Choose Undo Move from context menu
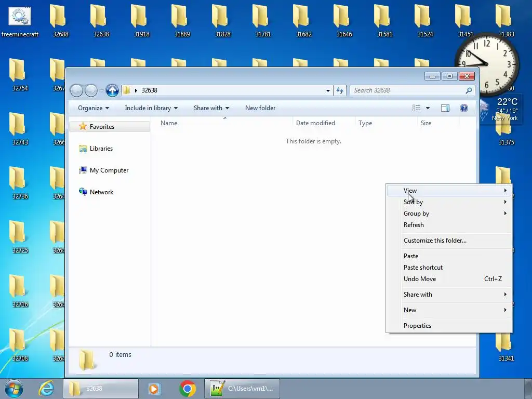Image resolution: width=532 pixels, height=399 pixels. coord(449,279)
